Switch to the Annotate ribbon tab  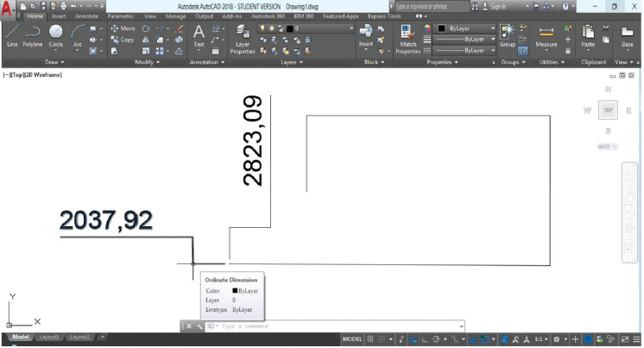tap(87, 16)
